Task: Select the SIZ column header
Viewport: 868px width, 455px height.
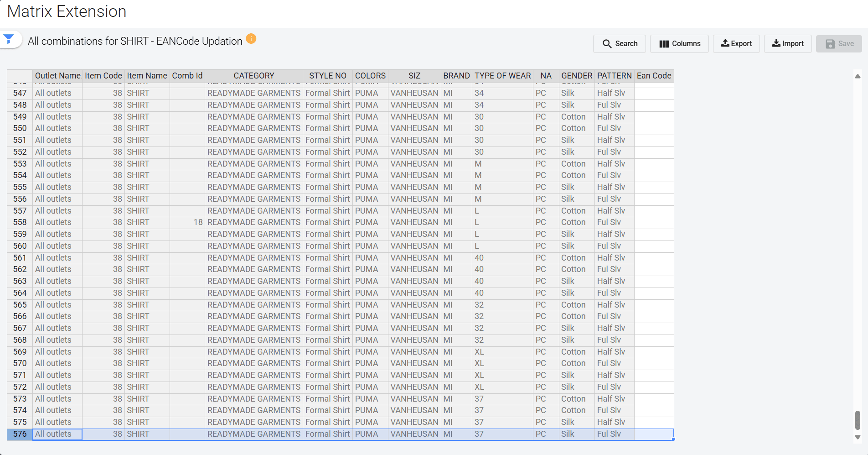Action: pyautogui.click(x=414, y=76)
